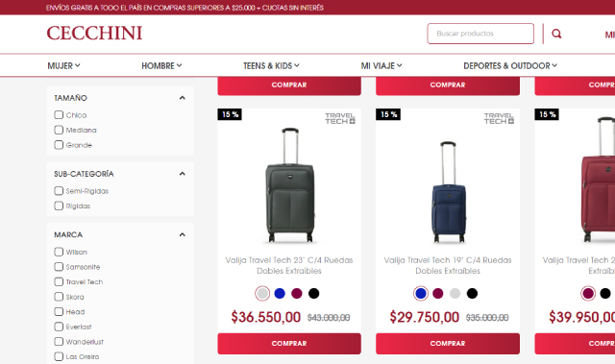Tick the Samsonite brand checkbox
This screenshot has width=615, height=364.
(x=59, y=267)
